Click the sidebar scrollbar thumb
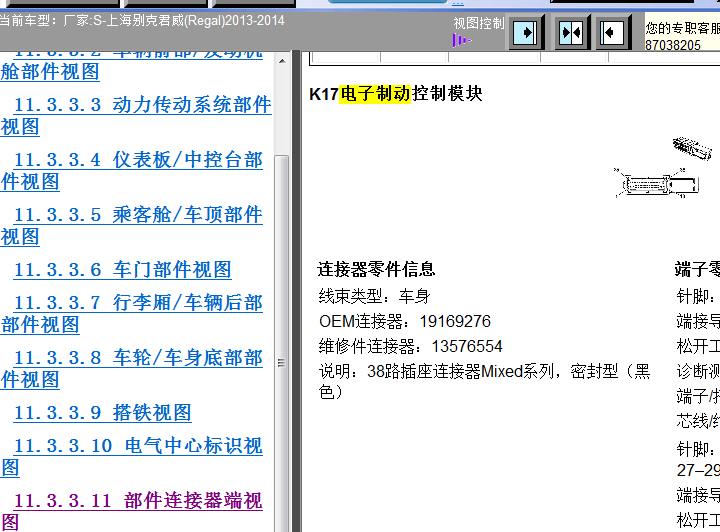Viewport: 720px width, 532px height. coord(282,343)
